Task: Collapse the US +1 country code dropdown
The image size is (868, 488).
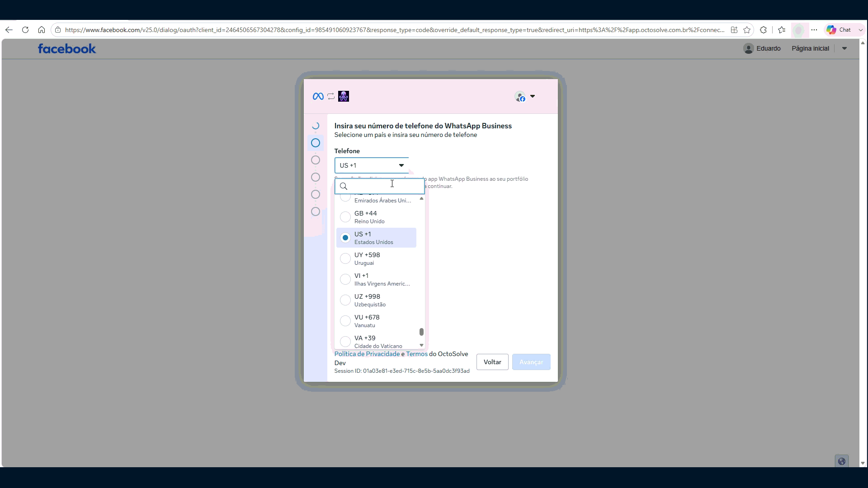Action: (x=372, y=165)
